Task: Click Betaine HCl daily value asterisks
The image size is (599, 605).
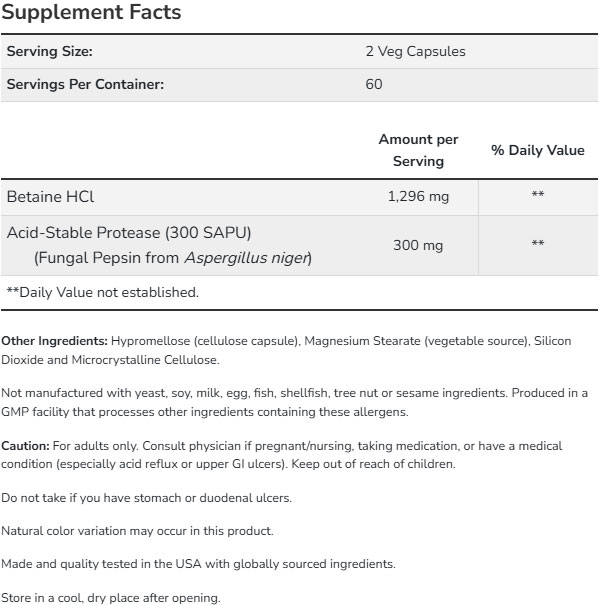Action: point(538,194)
